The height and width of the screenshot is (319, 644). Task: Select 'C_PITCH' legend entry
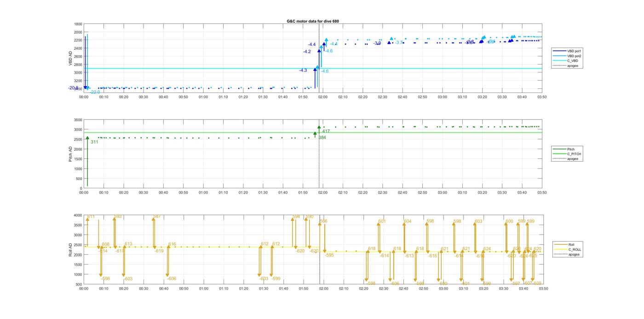tap(574, 154)
